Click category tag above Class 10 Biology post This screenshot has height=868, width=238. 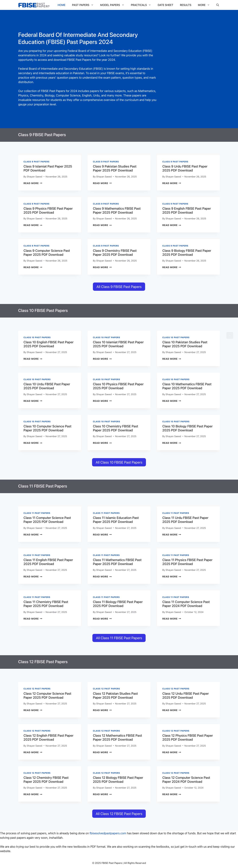point(176,422)
